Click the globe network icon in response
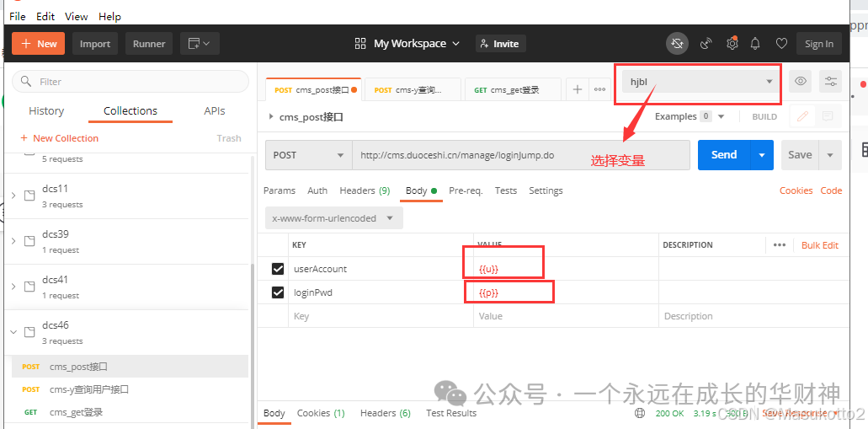Screen dimensions: 868x429 [640, 413]
